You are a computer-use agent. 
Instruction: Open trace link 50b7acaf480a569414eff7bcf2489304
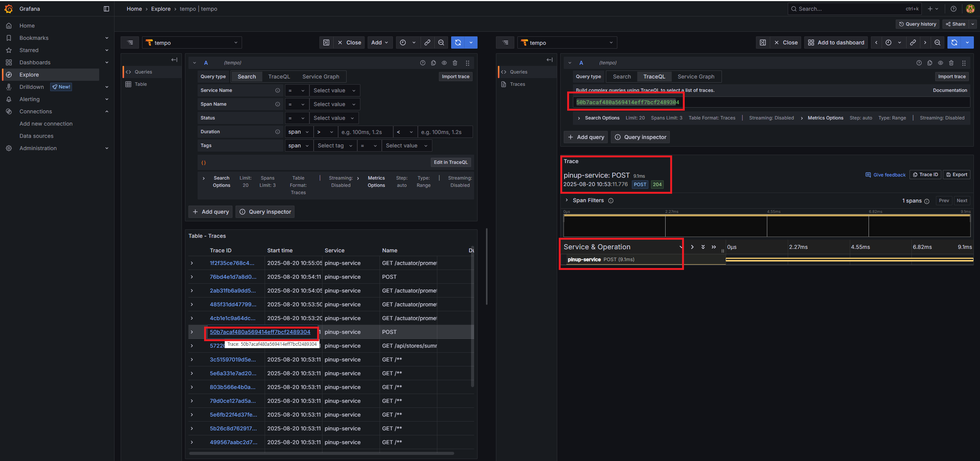point(260,332)
